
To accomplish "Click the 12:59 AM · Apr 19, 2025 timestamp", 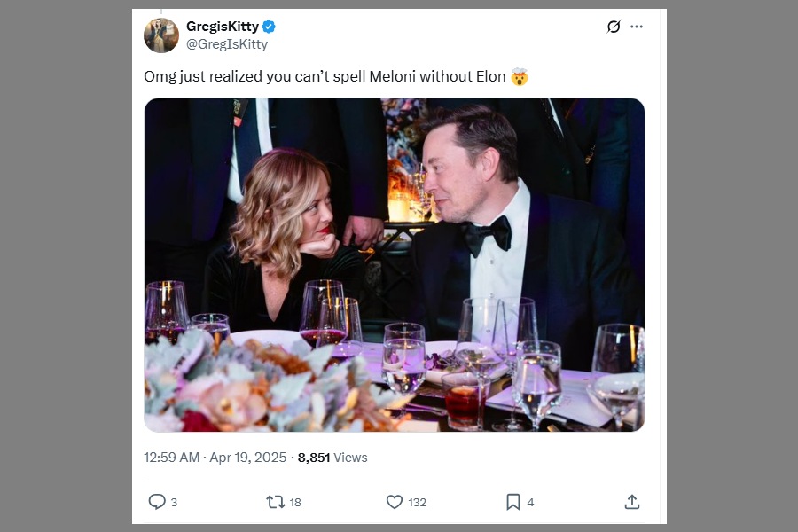I will (215, 458).
